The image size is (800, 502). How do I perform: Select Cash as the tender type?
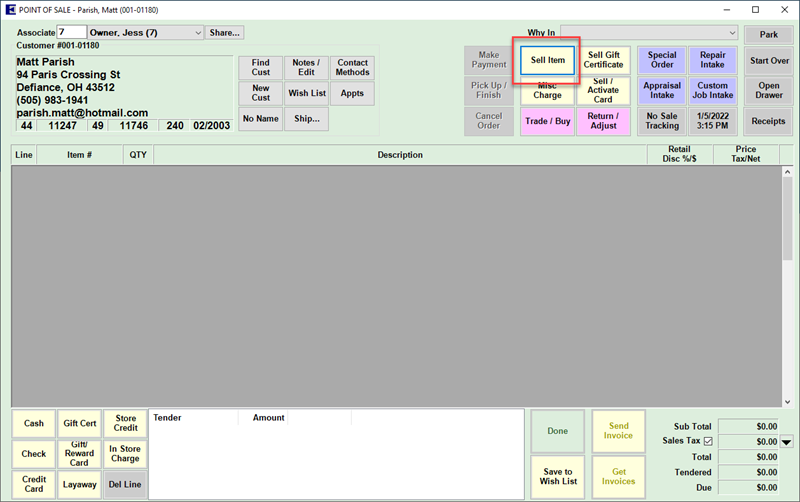click(34, 423)
